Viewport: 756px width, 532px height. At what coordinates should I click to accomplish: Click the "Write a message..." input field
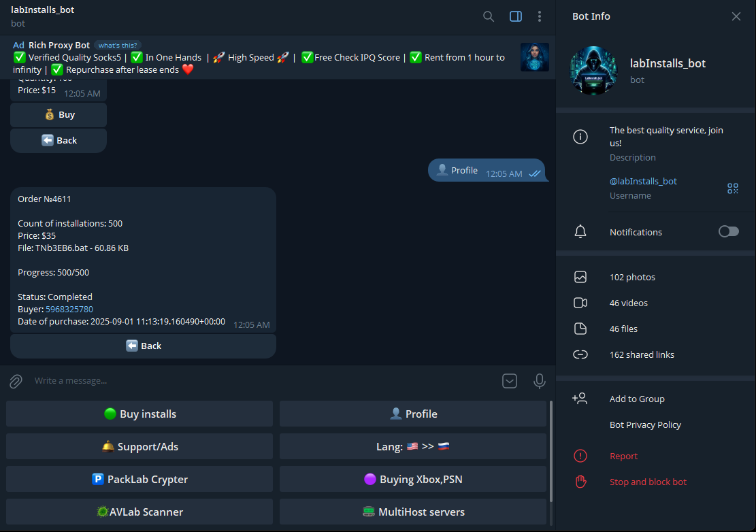click(259, 381)
